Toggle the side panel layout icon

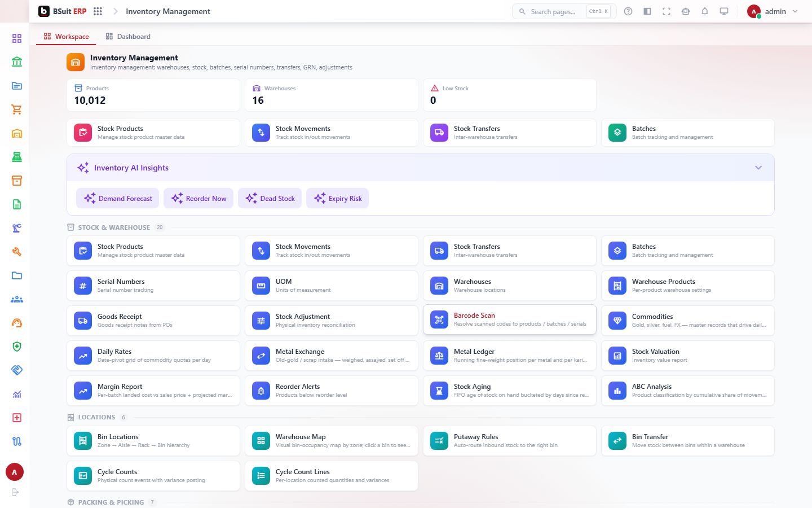coord(647,11)
